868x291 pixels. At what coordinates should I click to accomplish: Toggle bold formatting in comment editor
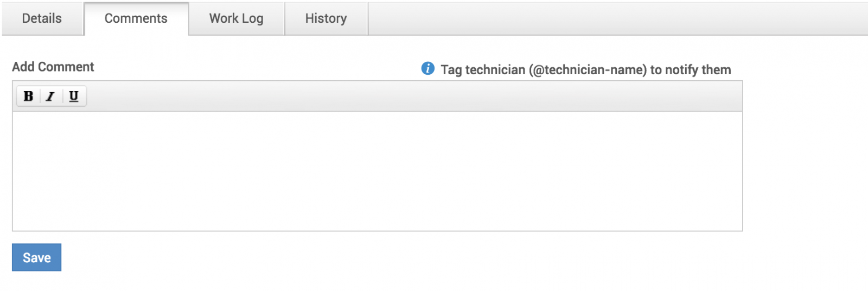coord(28,96)
